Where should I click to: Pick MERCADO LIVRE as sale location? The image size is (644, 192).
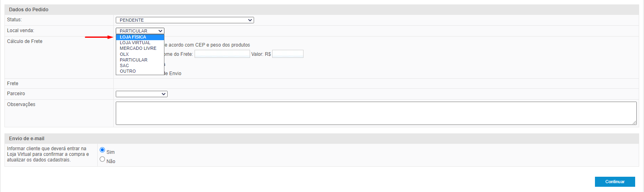[x=138, y=48]
